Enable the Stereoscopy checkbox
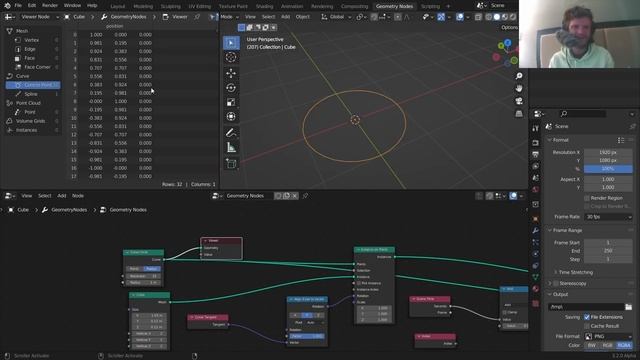 coord(556,283)
